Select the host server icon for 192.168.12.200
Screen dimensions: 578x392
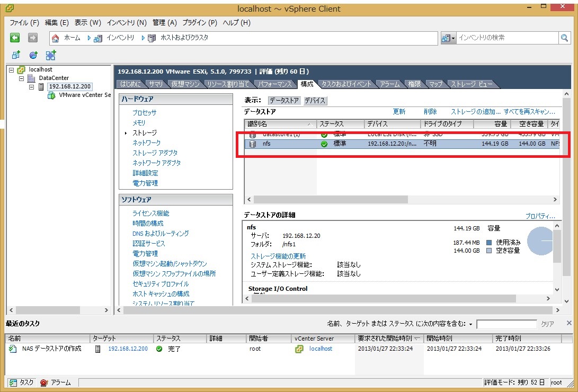point(41,86)
